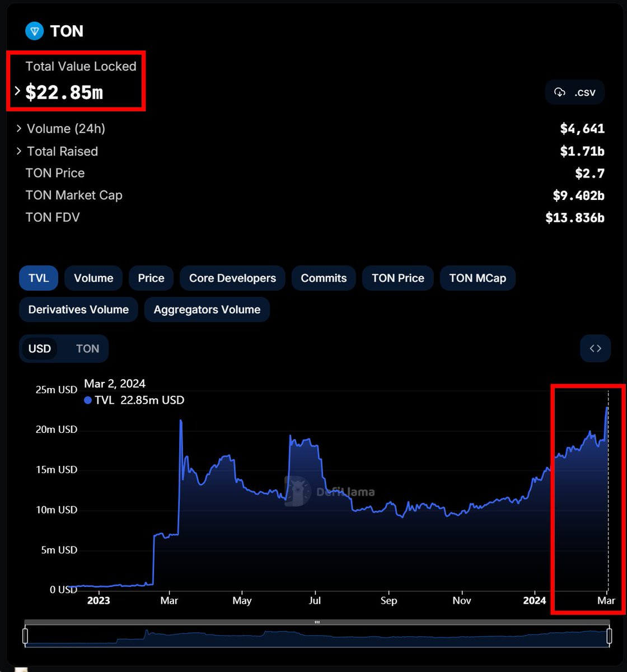Click the TON logo icon
Image resolution: width=627 pixels, height=672 pixels.
[35, 31]
